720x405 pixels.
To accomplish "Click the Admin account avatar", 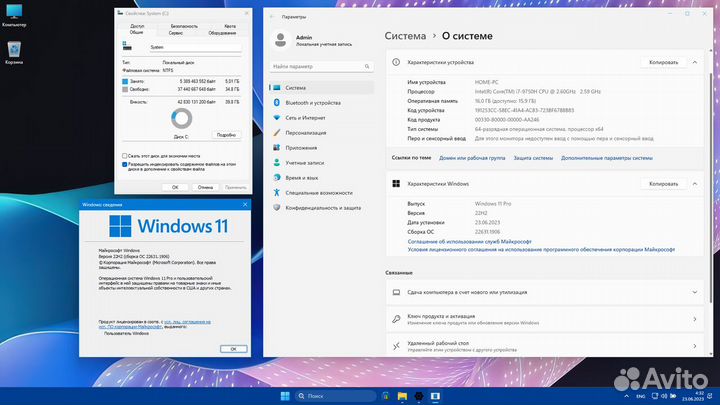I will point(280,40).
